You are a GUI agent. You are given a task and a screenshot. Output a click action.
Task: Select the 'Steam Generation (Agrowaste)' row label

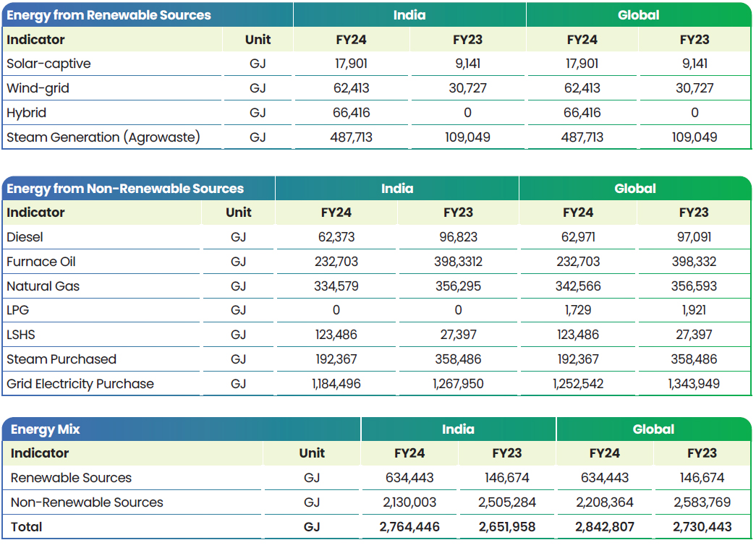point(103,137)
